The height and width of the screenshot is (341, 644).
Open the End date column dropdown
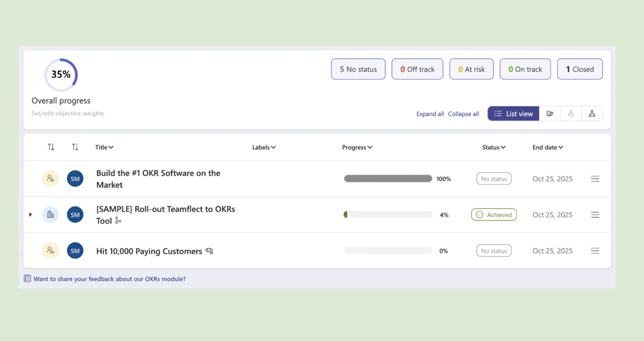click(547, 147)
